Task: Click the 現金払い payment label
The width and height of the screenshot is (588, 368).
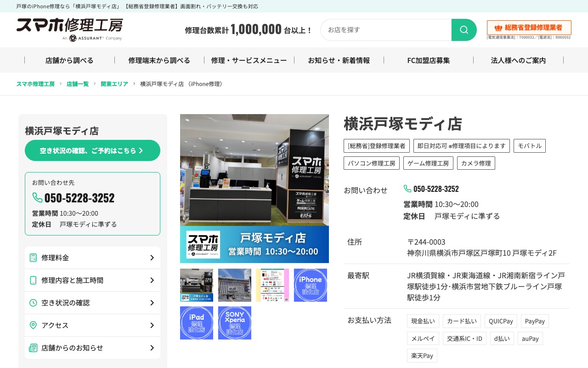Action: coord(423,321)
